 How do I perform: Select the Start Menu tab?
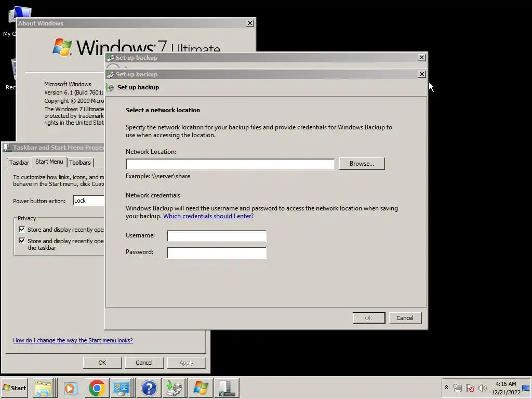[x=49, y=162]
